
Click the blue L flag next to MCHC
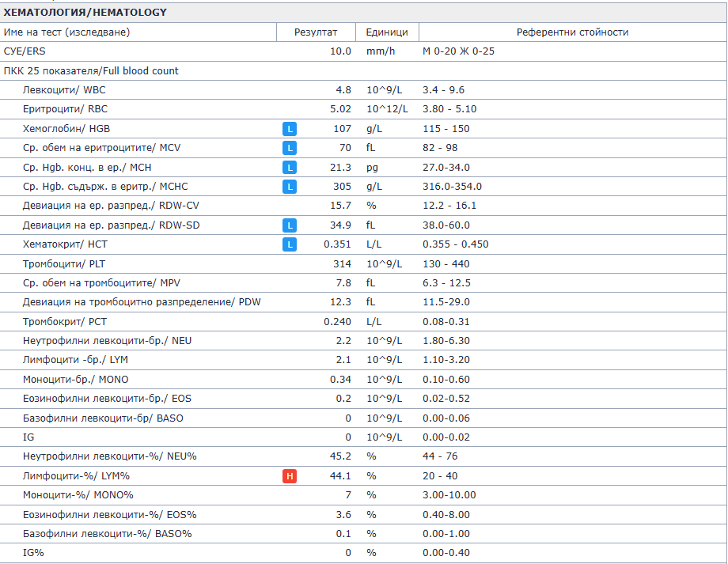(x=290, y=187)
